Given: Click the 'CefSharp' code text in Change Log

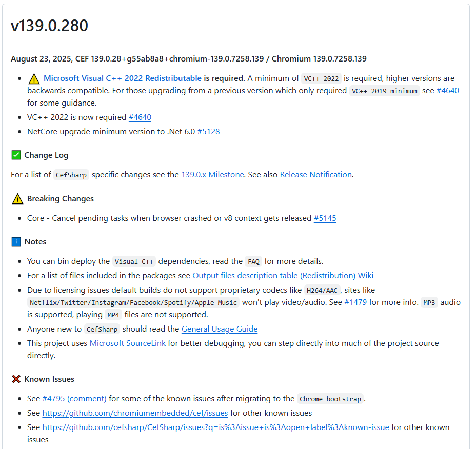Looking at the screenshot, I should click(x=71, y=175).
